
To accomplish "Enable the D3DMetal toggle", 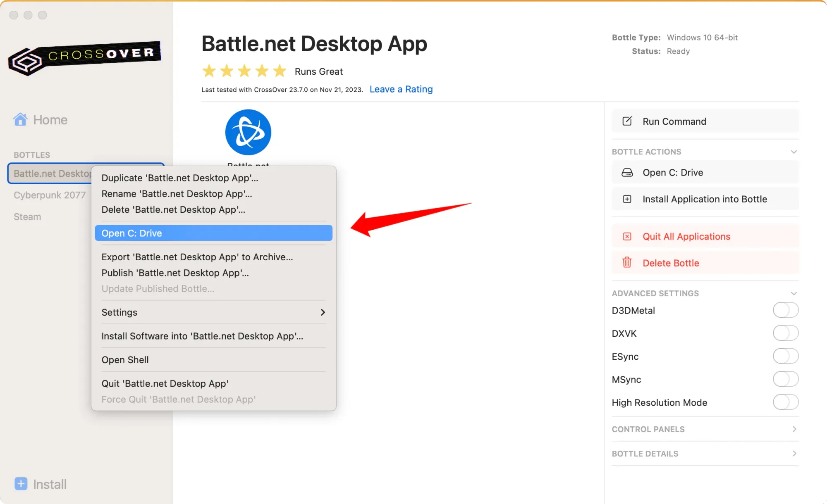I will (x=785, y=310).
